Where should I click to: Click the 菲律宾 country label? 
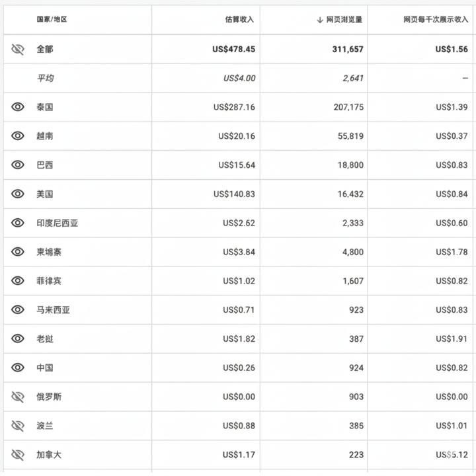pyautogui.click(x=49, y=281)
